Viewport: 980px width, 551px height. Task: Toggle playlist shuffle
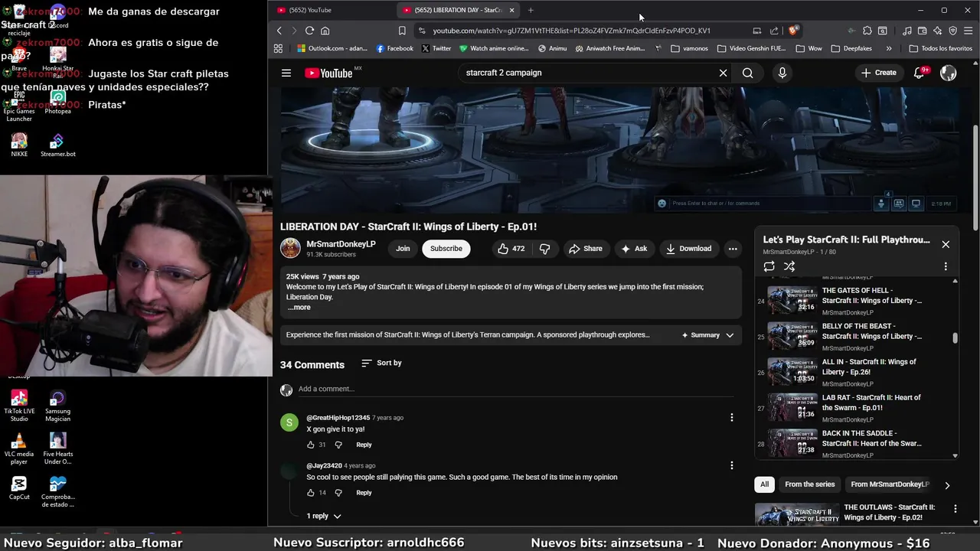click(x=789, y=266)
